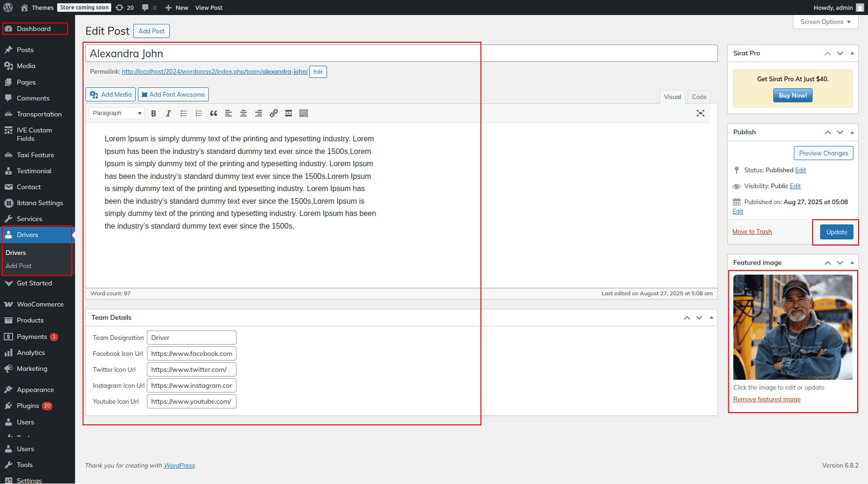The height and width of the screenshot is (484, 868).
Task: Click the insert/edit link icon
Action: click(x=274, y=113)
